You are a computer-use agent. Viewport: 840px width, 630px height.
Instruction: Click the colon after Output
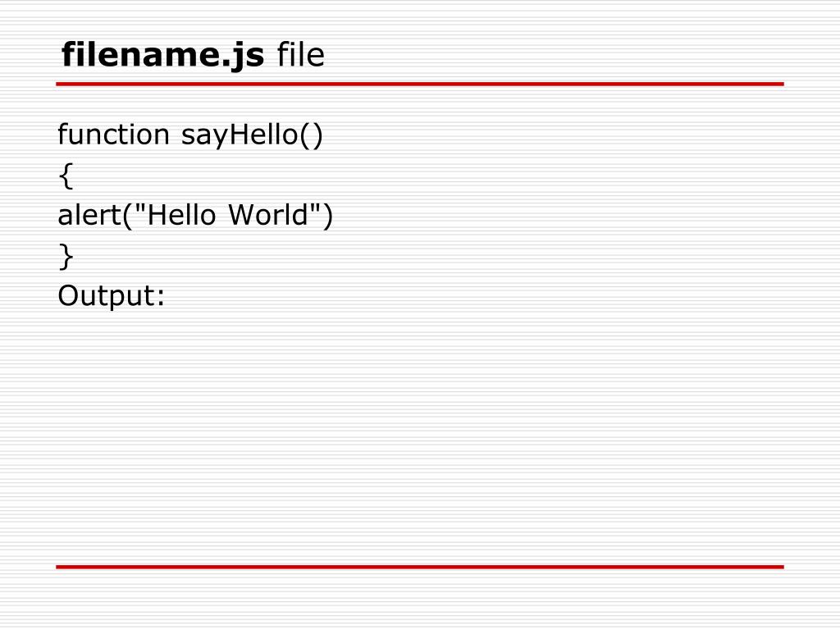(160, 299)
